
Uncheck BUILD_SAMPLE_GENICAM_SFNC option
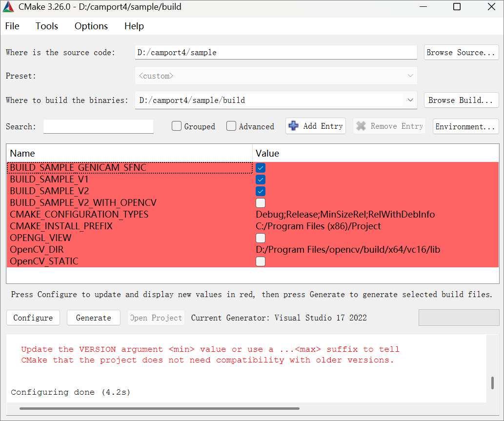(x=261, y=168)
